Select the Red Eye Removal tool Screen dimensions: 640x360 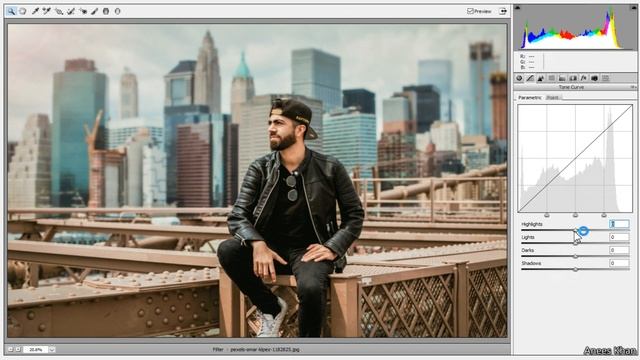83,11
